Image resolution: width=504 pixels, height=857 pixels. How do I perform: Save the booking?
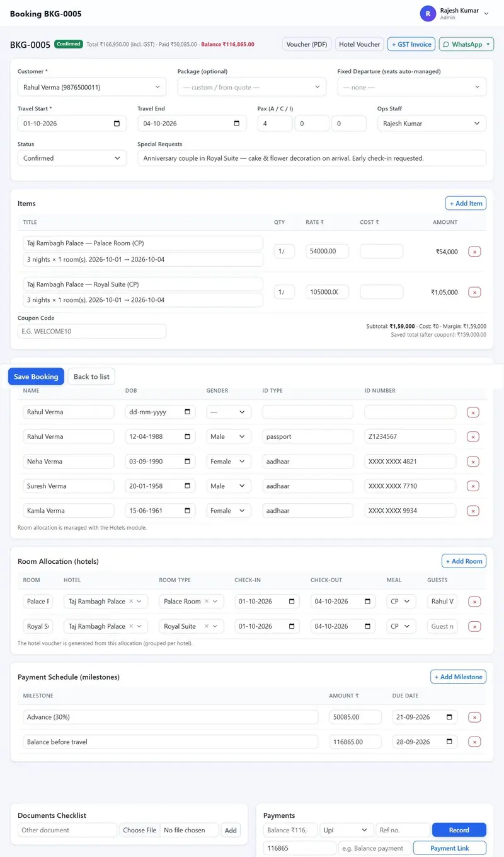[36, 376]
